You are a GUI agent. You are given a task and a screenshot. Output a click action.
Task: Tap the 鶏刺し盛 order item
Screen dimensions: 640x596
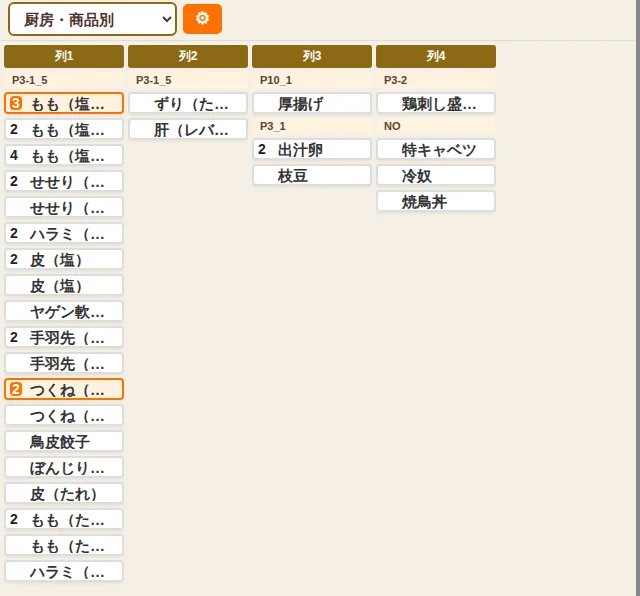pos(436,103)
